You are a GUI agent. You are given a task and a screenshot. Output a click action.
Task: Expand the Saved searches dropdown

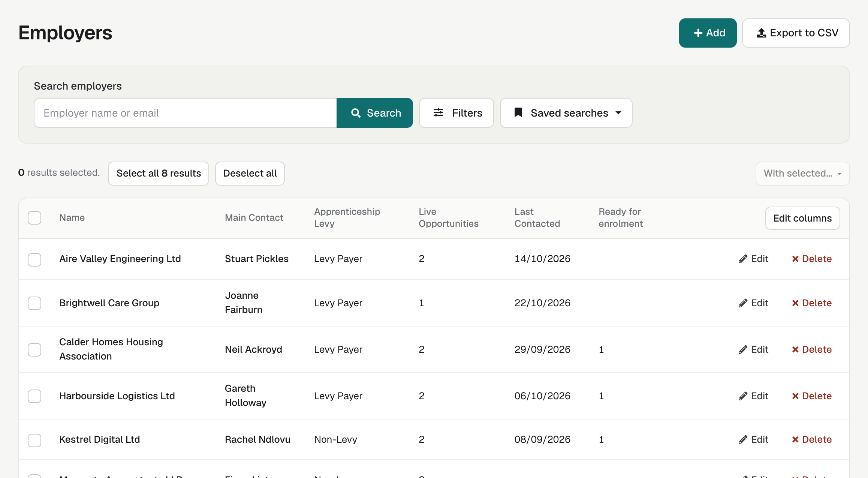pyautogui.click(x=566, y=113)
